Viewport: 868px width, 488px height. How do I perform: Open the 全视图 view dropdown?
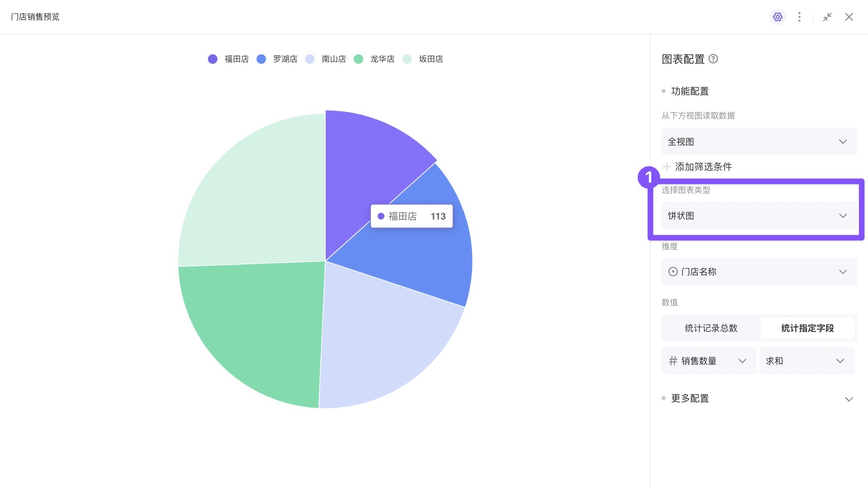[x=759, y=142]
